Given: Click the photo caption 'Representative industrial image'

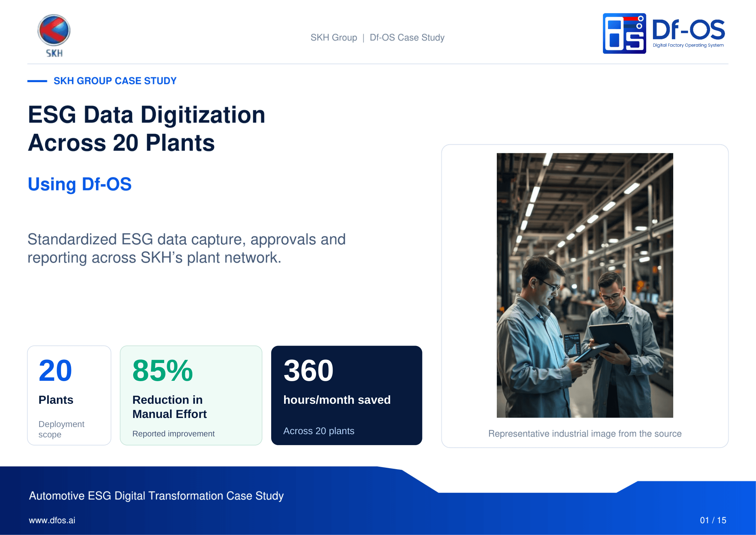Looking at the screenshot, I should pyautogui.click(x=585, y=433).
